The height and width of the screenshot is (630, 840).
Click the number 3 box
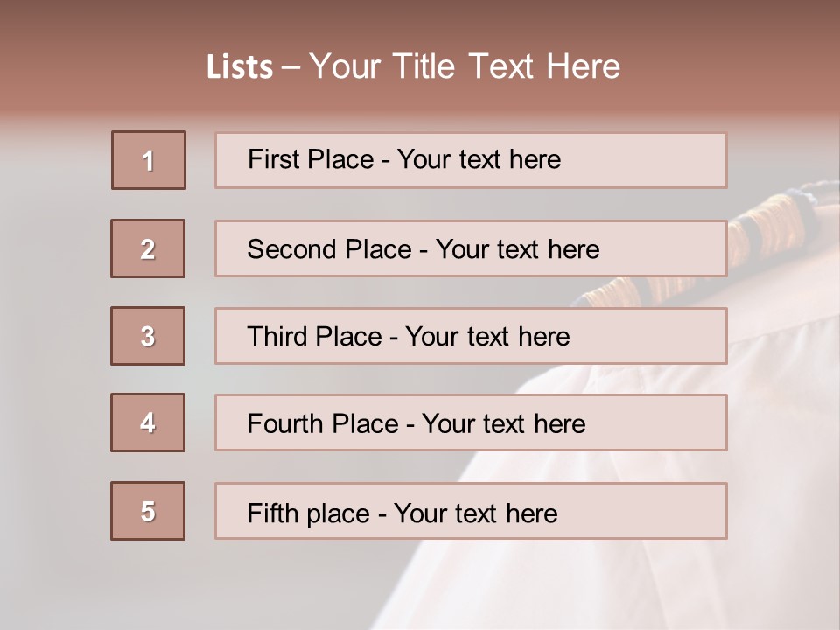coord(148,336)
